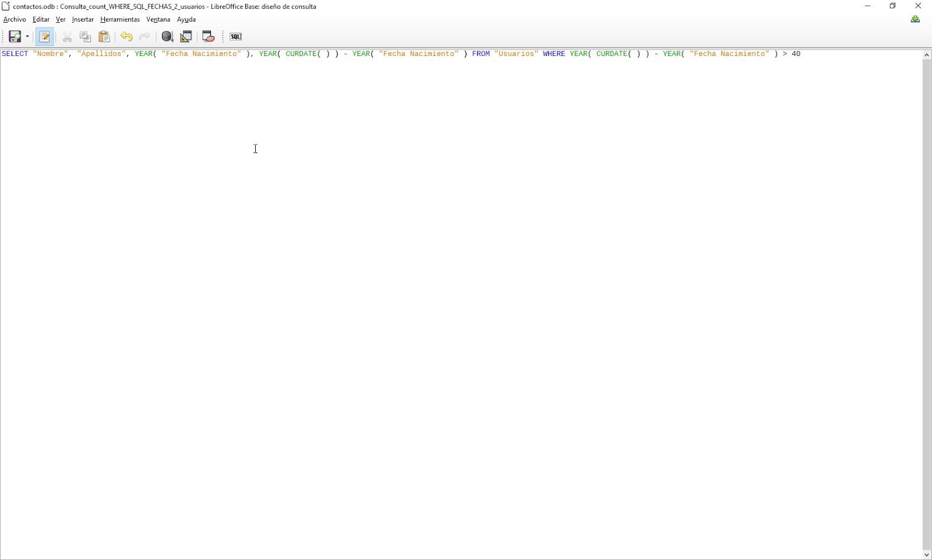Toggle Design View On/Off

coord(186,37)
